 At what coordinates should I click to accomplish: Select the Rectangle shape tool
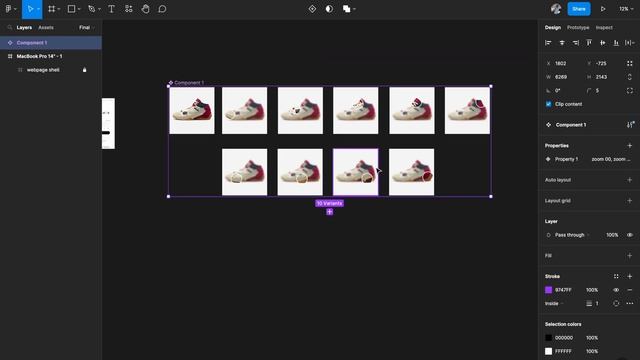pyautogui.click(x=71, y=9)
